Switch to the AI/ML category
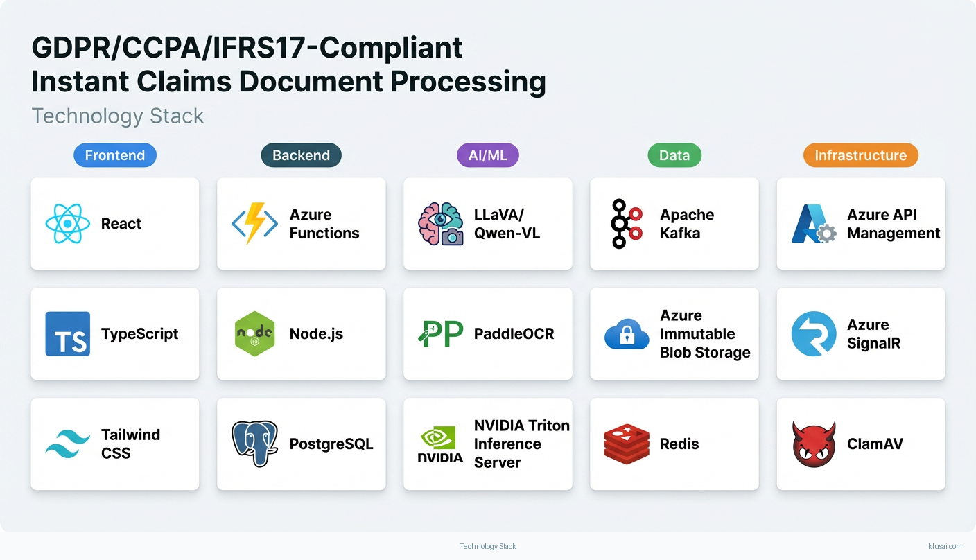The width and height of the screenshot is (976, 560). coord(487,155)
